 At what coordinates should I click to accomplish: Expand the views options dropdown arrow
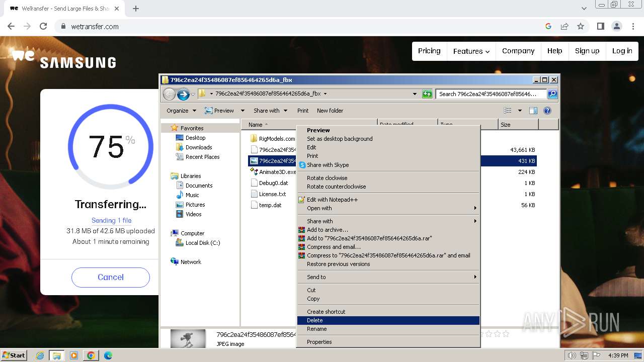tap(520, 111)
